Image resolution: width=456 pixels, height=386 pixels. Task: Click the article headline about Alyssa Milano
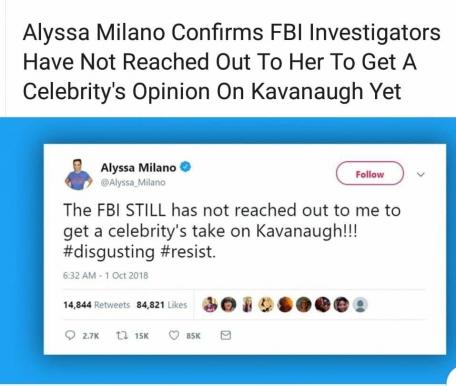click(231, 62)
